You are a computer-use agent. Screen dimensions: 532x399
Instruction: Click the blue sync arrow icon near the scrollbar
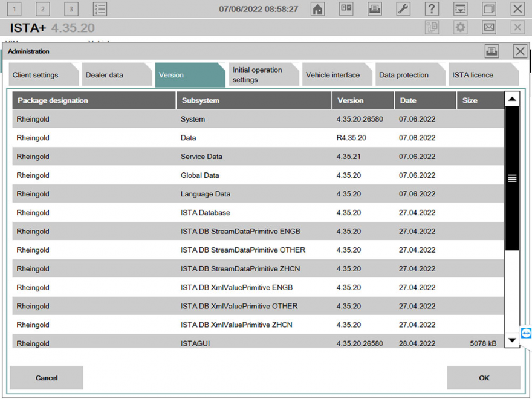(525, 333)
